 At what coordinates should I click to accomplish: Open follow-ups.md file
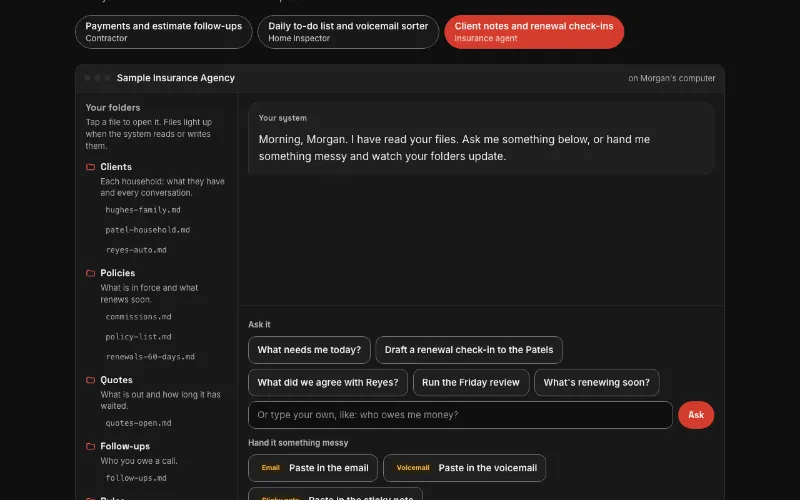coord(136,478)
